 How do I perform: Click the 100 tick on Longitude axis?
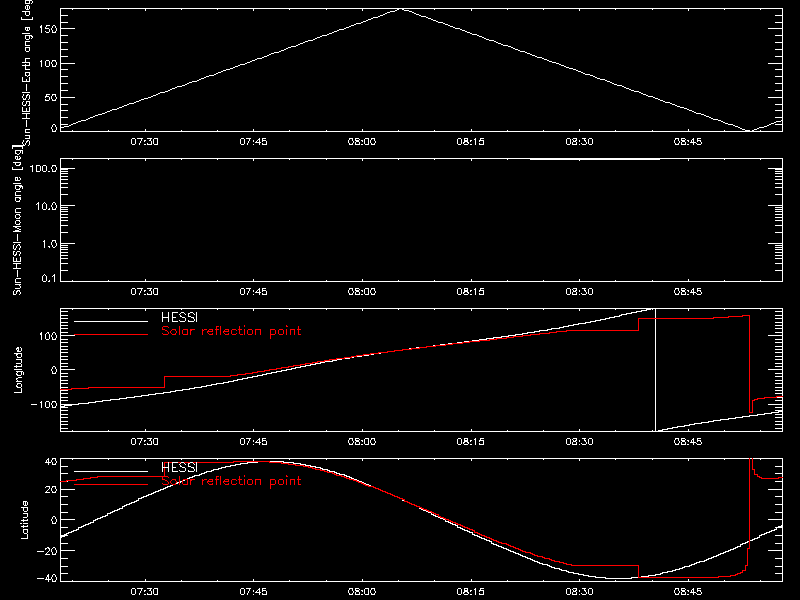pos(47,336)
